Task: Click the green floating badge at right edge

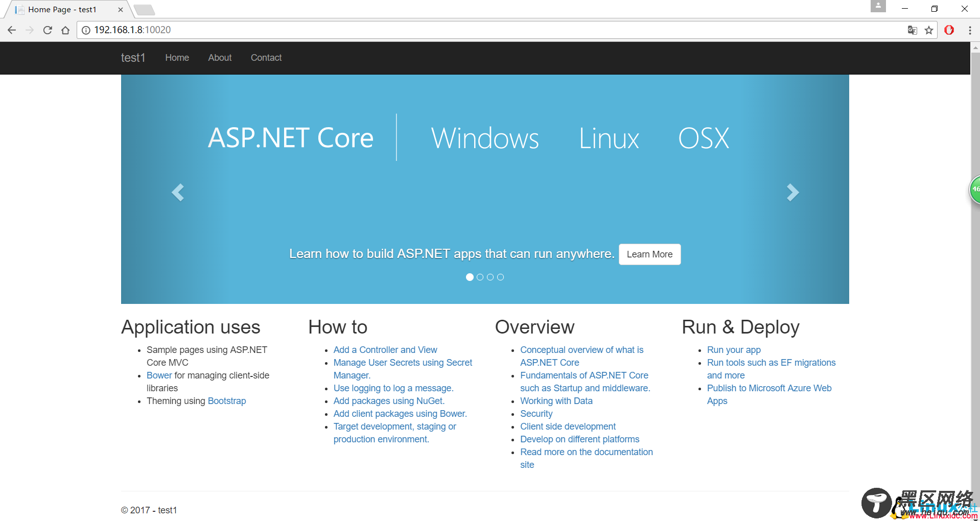Action: click(x=975, y=190)
